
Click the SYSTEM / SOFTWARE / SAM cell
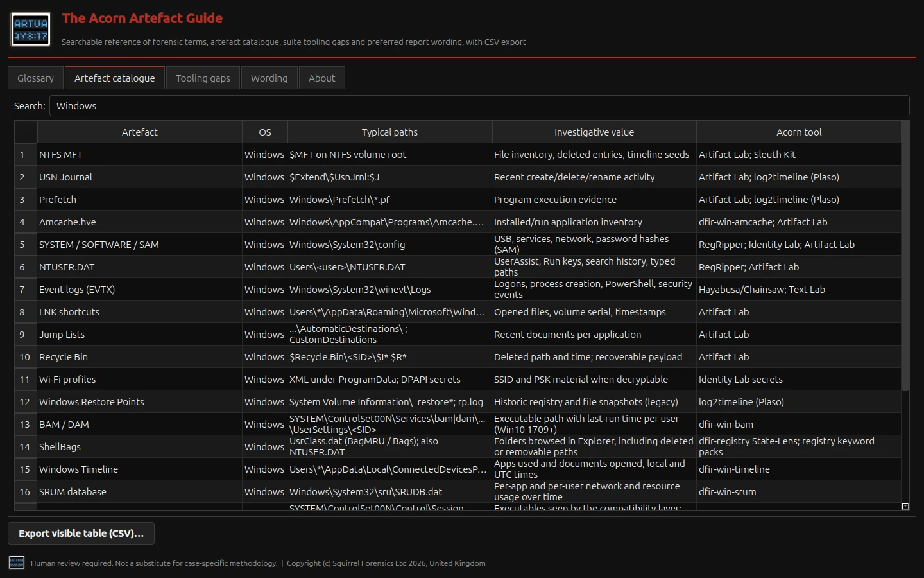coord(140,245)
